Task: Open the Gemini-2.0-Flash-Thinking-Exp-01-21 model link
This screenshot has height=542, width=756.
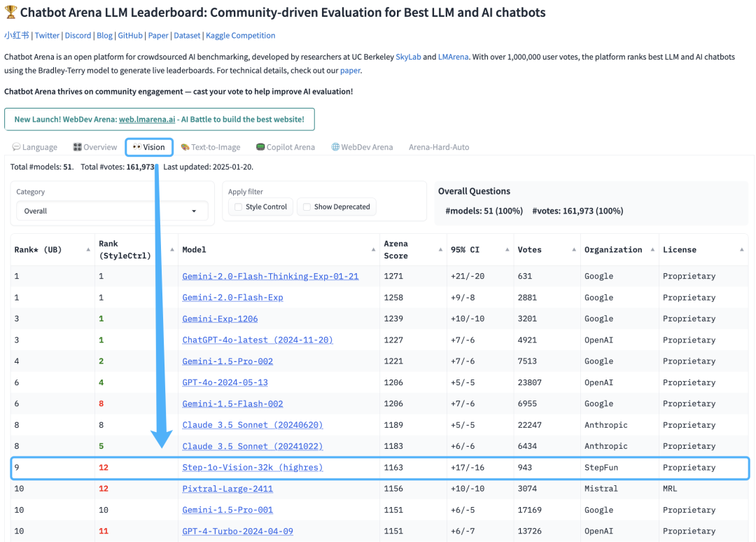Action: point(270,277)
